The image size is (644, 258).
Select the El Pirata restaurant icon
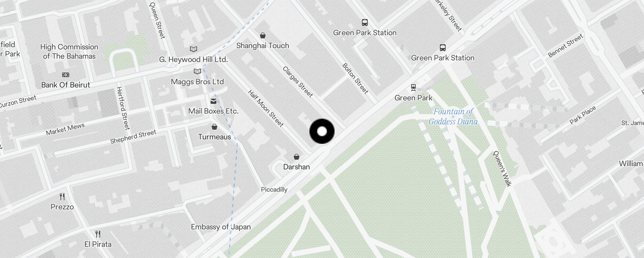click(x=98, y=234)
